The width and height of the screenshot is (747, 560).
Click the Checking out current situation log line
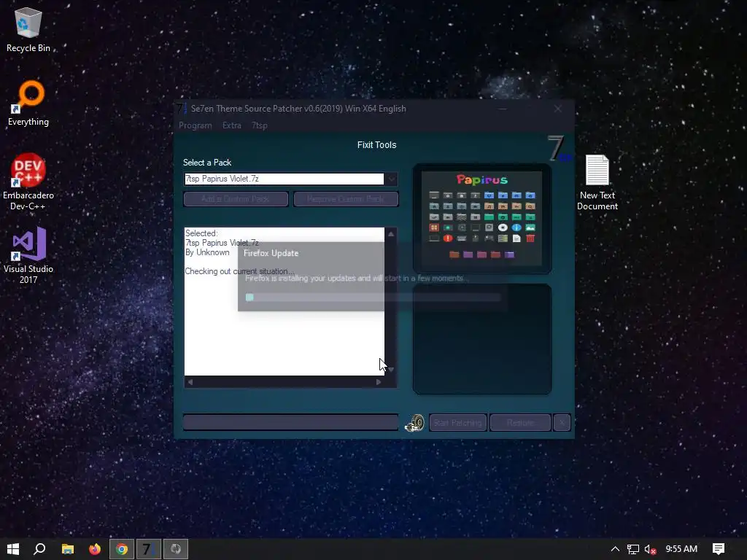click(239, 271)
